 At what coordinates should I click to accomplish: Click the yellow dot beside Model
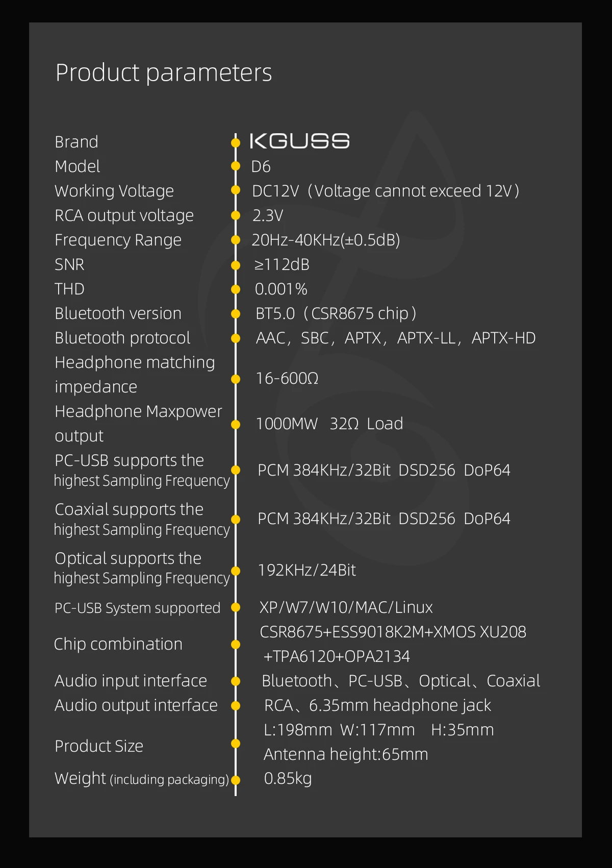(236, 166)
